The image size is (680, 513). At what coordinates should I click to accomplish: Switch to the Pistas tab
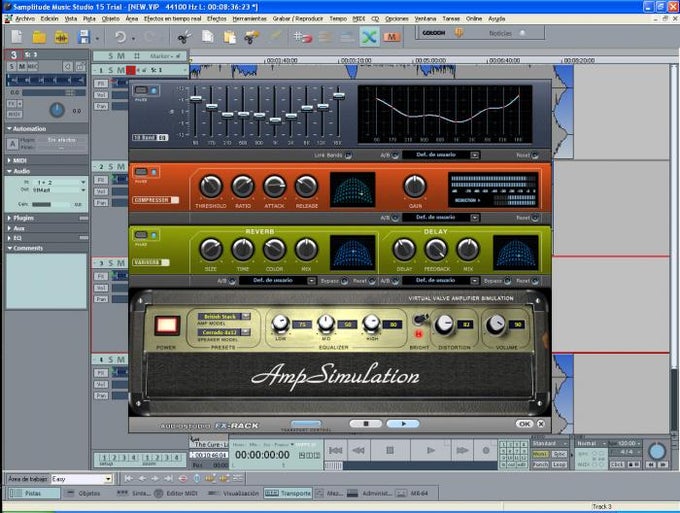pyautogui.click(x=33, y=493)
